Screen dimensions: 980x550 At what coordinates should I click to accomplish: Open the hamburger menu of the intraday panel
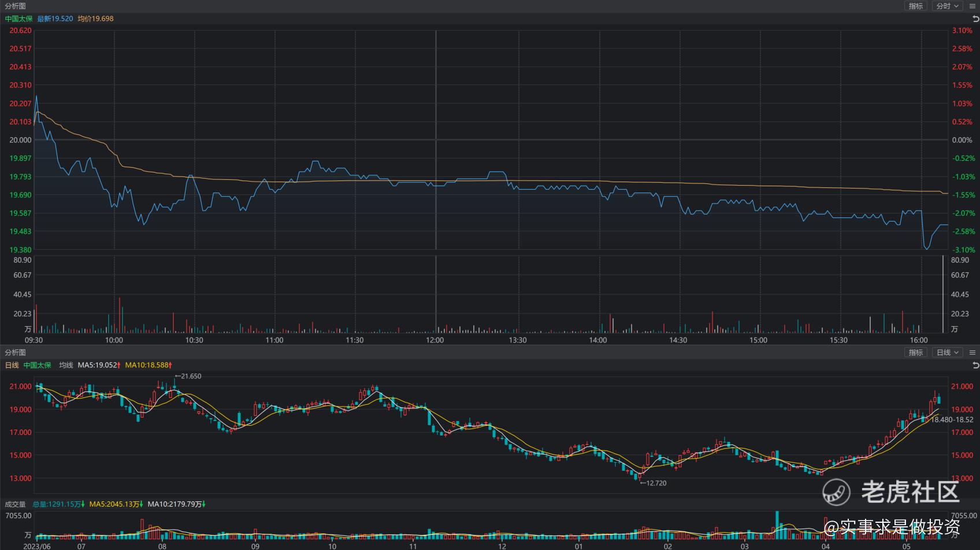(x=972, y=6)
